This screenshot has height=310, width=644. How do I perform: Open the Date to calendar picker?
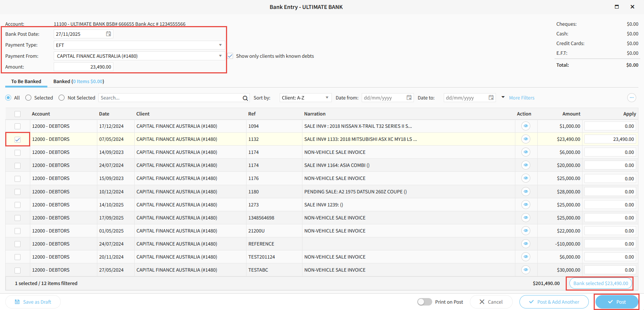491,98
